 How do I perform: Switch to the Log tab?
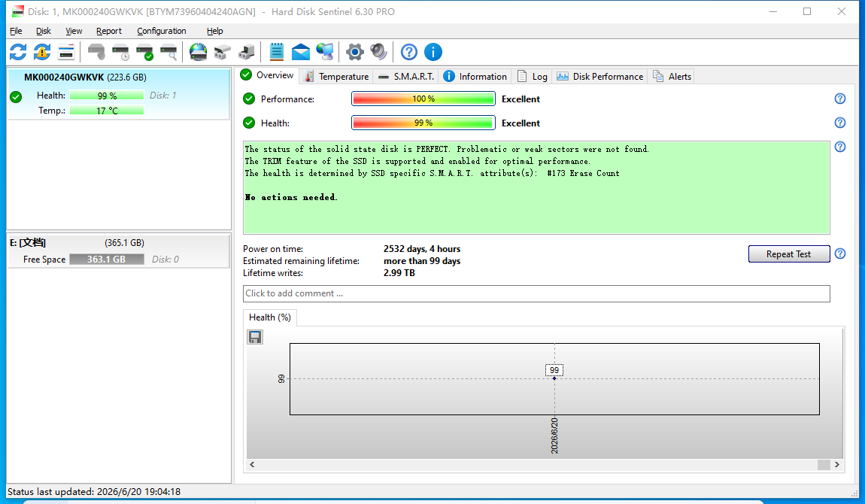click(533, 77)
